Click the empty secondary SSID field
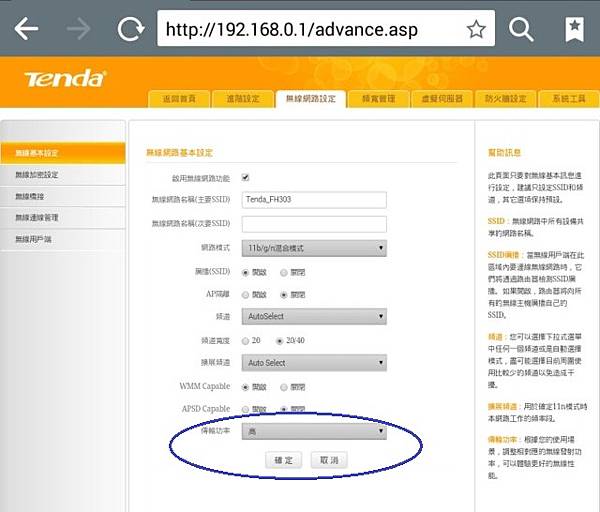The image size is (600, 512). tap(314, 224)
